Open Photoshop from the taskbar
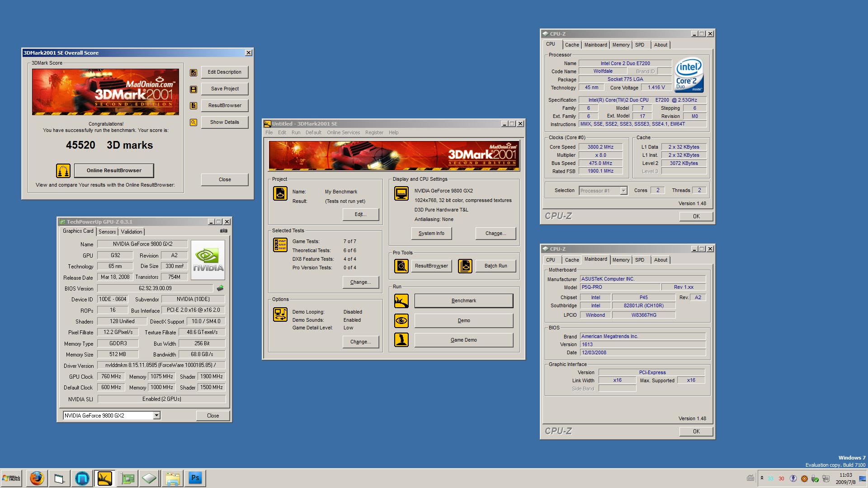The height and width of the screenshot is (488, 868). click(195, 478)
